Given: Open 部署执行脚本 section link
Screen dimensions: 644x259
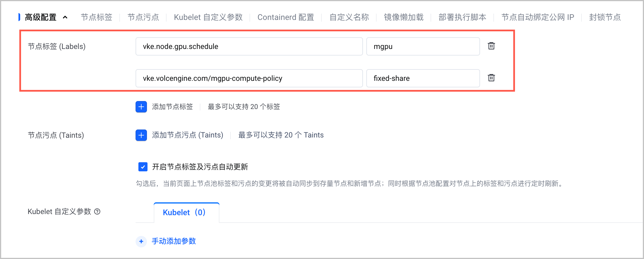Looking at the screenshot, I should (462, 17).
